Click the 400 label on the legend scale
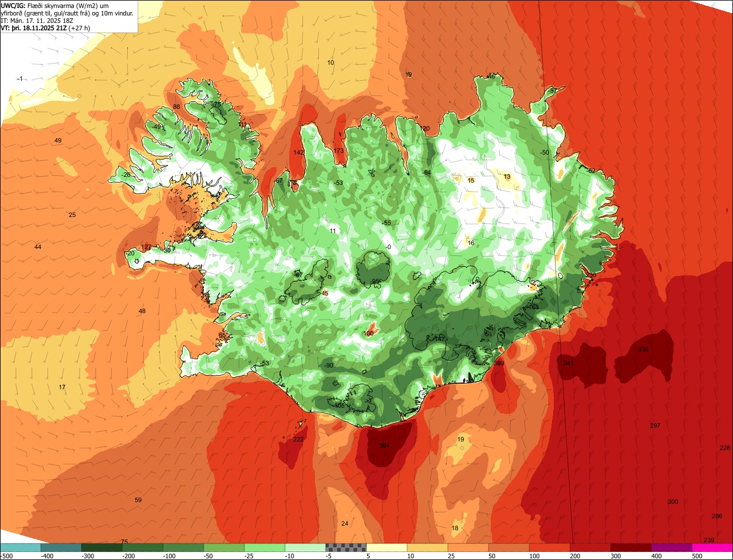The height and width of the screenshot is (560, 733). point(656,556)
